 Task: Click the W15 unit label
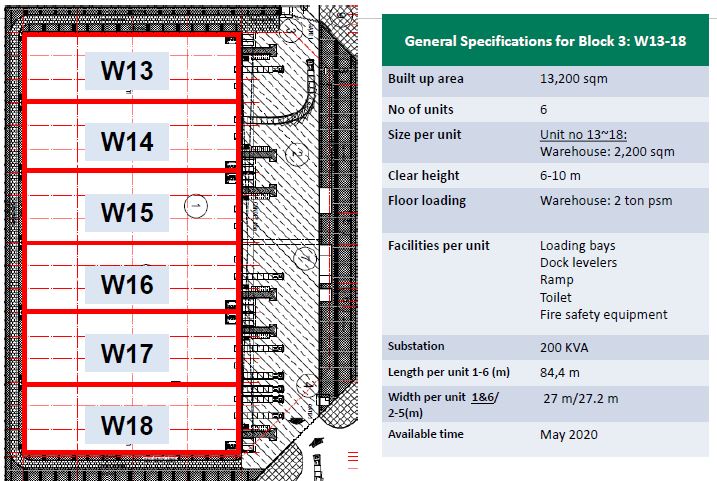coord(128,213)
